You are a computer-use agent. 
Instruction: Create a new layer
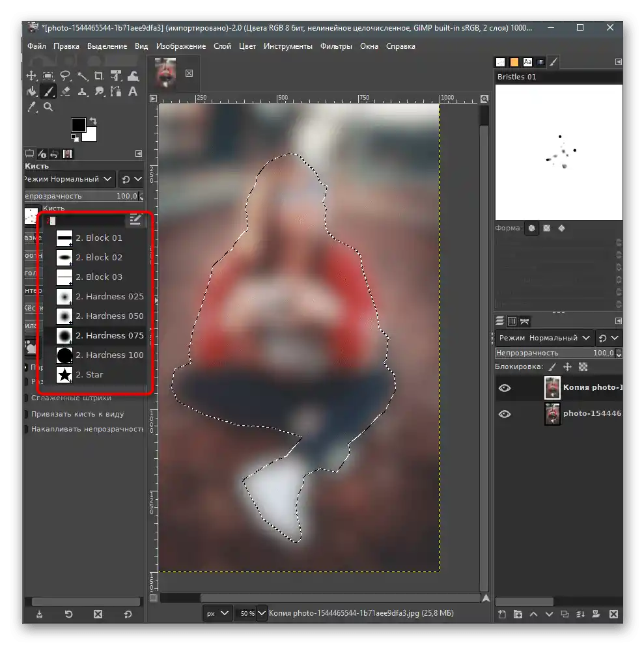[x=502, y=614]
